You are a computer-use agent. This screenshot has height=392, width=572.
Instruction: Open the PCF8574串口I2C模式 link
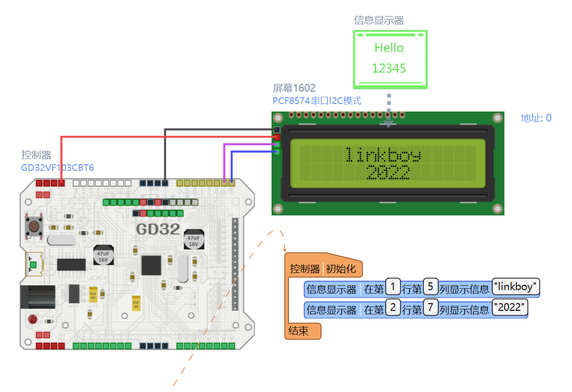tap(317, 101)
